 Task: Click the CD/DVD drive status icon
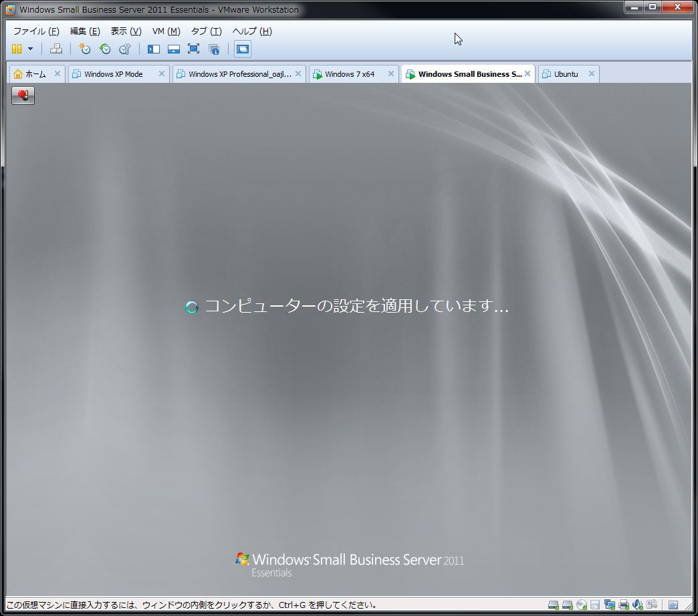point(582,605)
